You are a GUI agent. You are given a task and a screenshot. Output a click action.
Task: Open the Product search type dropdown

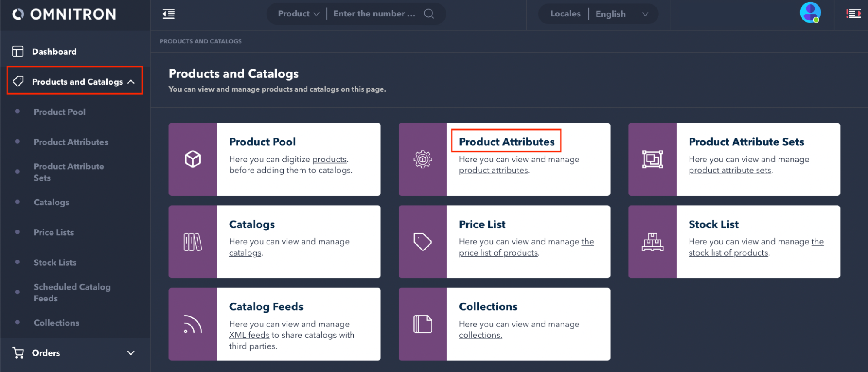tap(299, 14)
